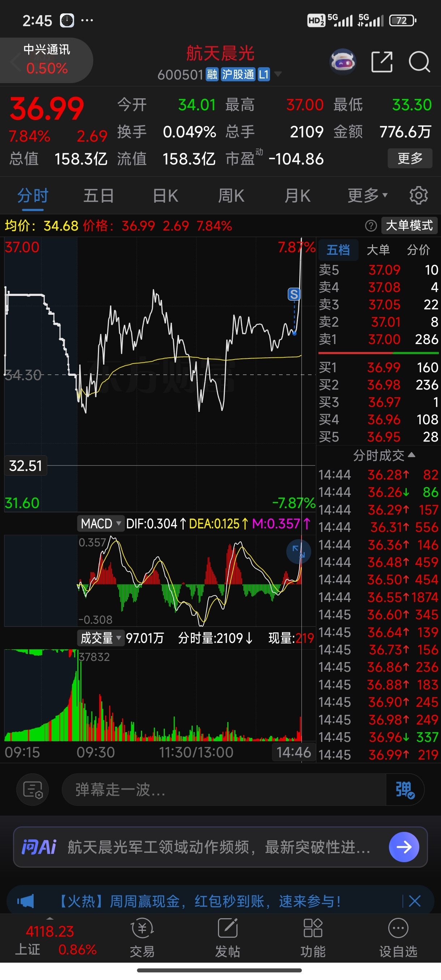This screenshot has height=980, width=441.
Task: Expand stock title dropdown arrow
Action: coord(278,74)
